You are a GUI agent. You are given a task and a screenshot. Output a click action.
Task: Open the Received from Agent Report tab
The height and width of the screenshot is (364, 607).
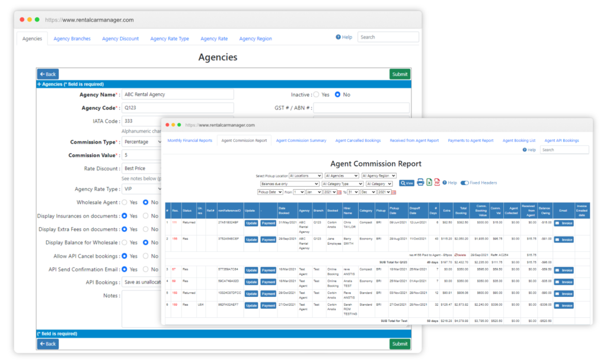414,141
